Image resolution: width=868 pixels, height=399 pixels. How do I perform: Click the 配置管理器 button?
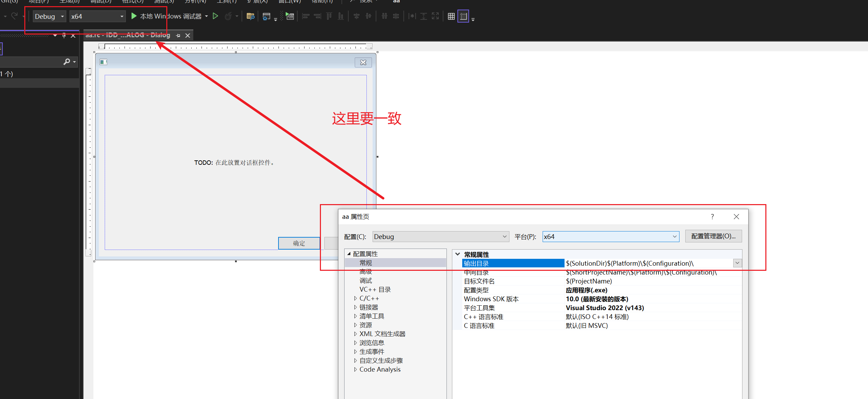pos(713,236)
